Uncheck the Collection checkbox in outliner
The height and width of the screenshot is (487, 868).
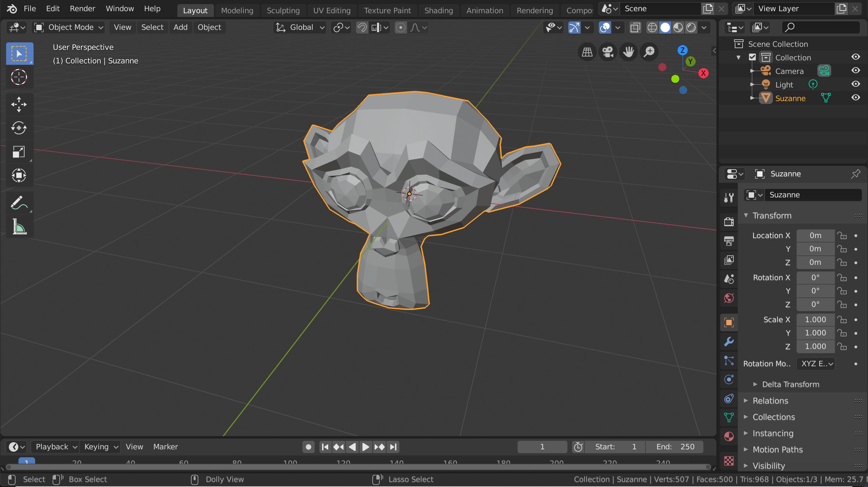tap(752, 57)
